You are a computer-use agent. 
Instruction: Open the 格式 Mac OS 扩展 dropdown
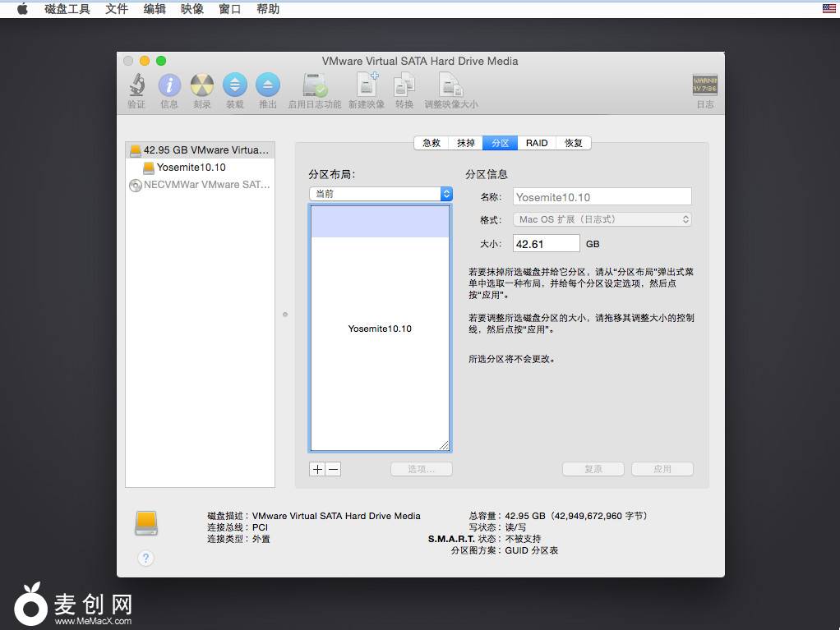pos(602,219)
